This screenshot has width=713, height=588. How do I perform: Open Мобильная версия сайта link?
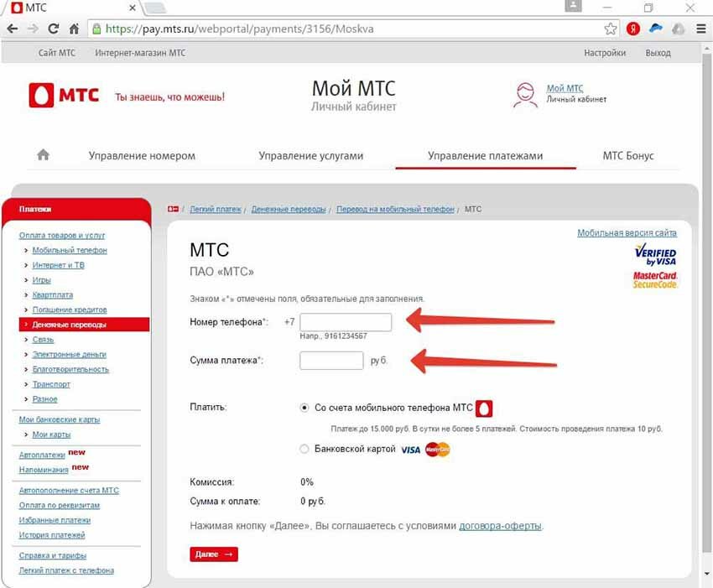click(x=627, y=233)
